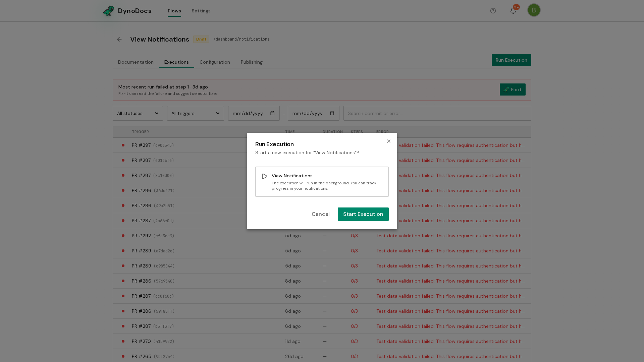This screenshot has width=644, height=362.
Task: Switch to the Publishing tab
Action: click(252, 62)
